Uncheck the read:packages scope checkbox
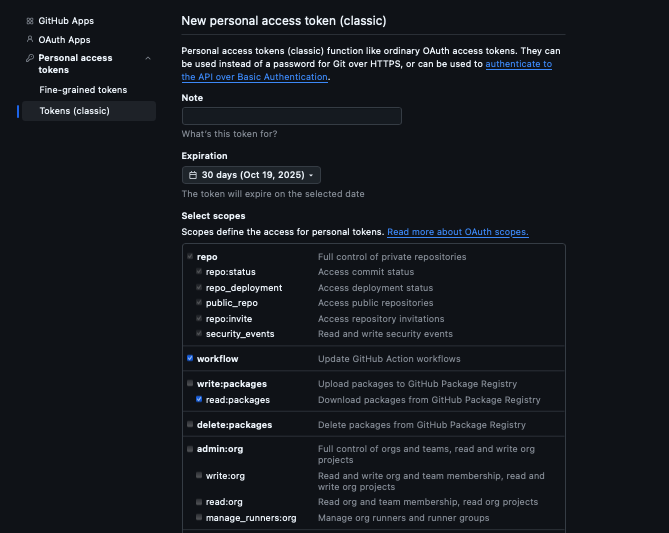Image resolution: width=669 pixels, height=533 pixels. pyautogui.click(x=198, y=400)
